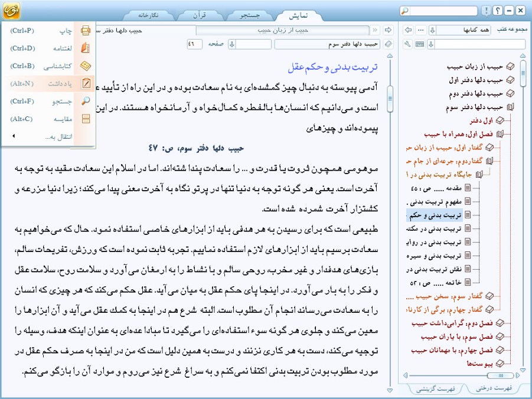The image size is (532, 399).
Task: Open the انتقال به... submenu
Action: click(48, 136)
